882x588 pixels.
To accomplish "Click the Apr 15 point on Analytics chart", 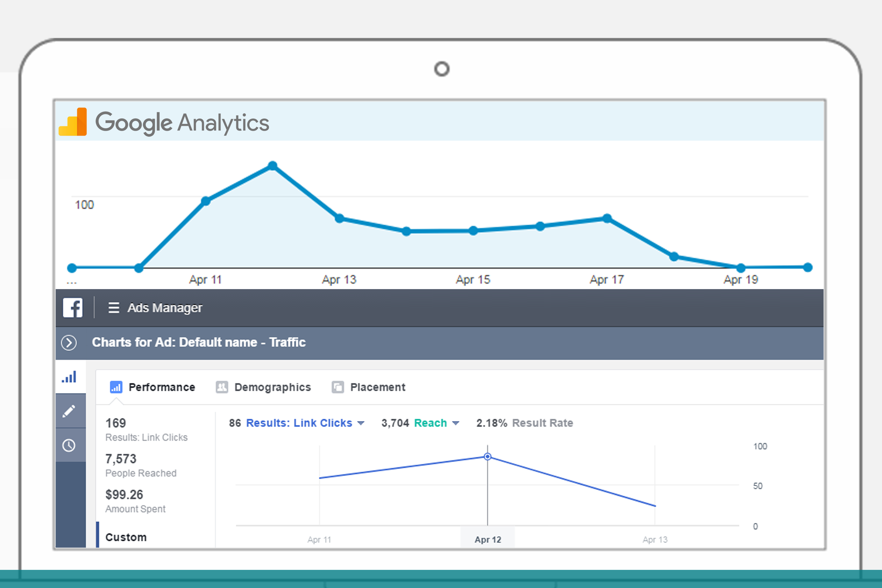I will click(473, 231).
